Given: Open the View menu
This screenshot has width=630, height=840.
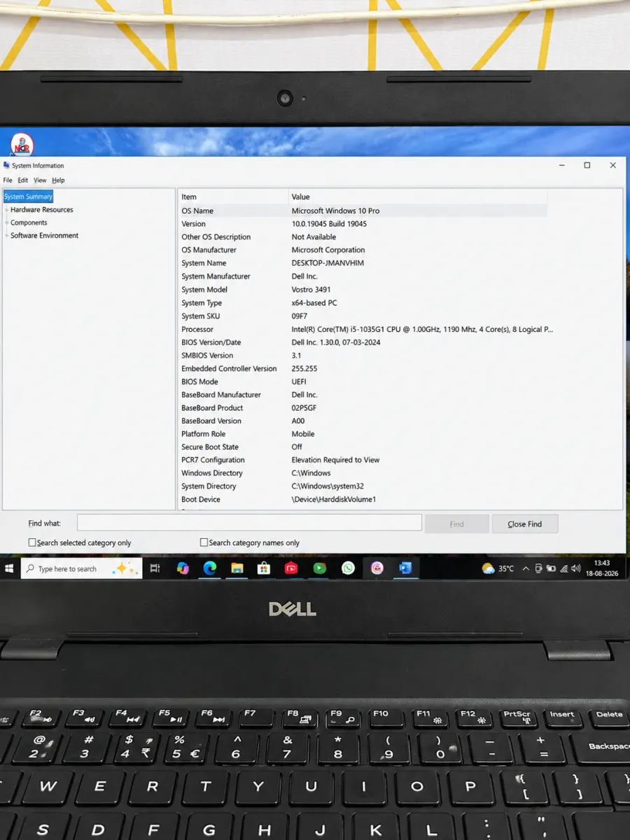Looking at the screenshot, I should 40,180.
